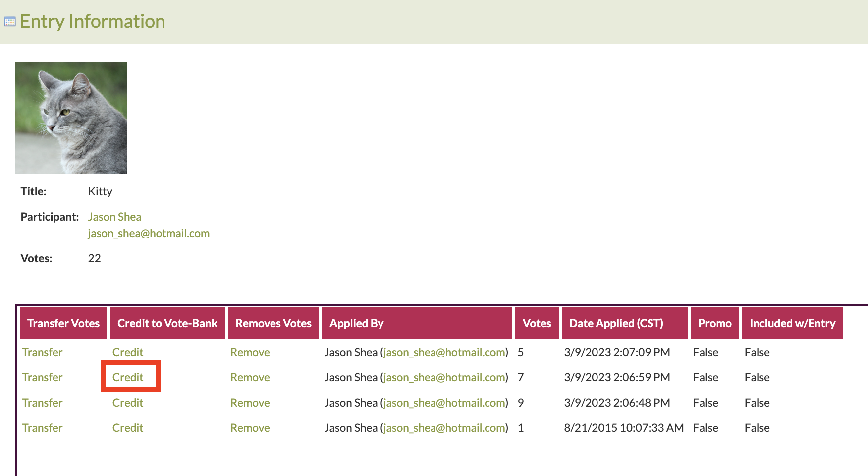Viewport: 868px width, 476px height.
Task: Click the Date Applied (CST) column header
Action: [x=625, y=323]
